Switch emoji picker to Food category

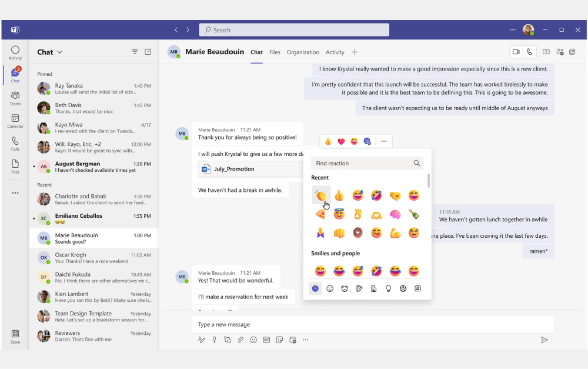coord(359,288)
